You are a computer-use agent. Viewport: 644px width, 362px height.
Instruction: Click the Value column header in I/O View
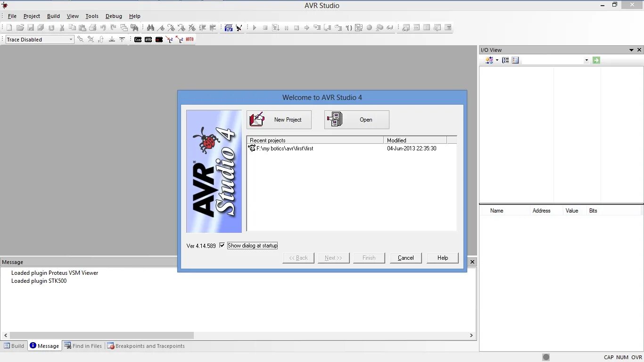[575, 211]
